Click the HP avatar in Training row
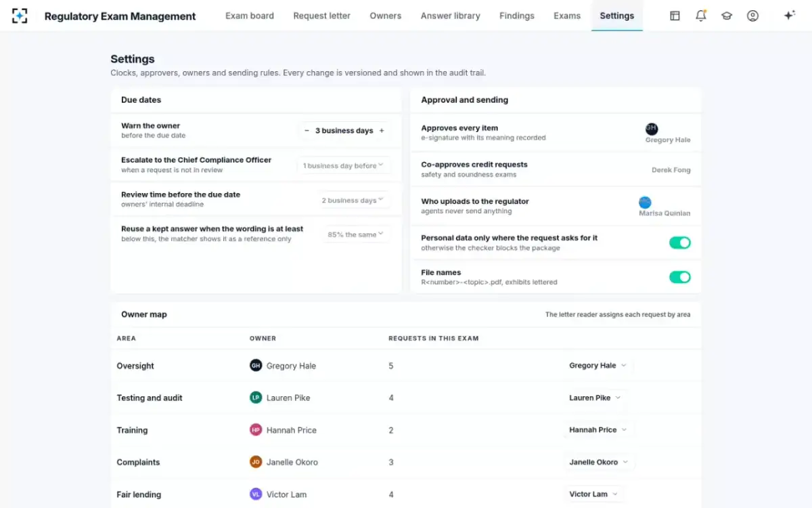 [256, 430]
